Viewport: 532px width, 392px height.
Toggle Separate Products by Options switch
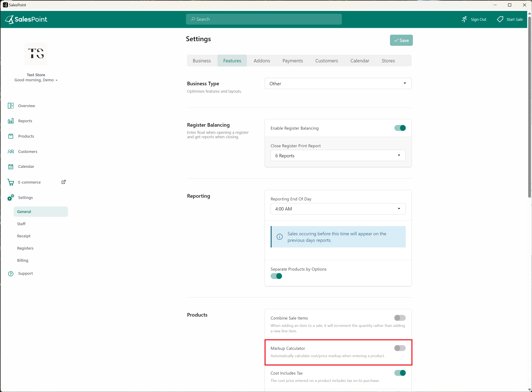pos(276,276)
